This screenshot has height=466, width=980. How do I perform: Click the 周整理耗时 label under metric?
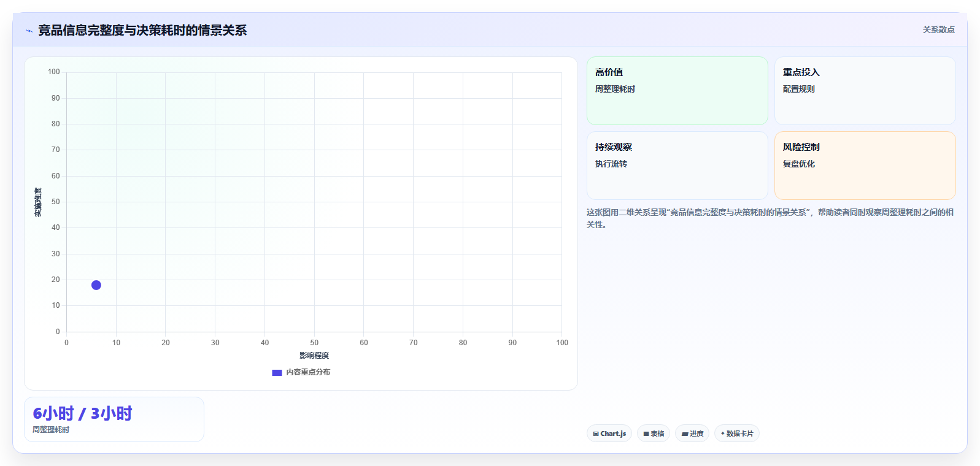pos(51,430)
